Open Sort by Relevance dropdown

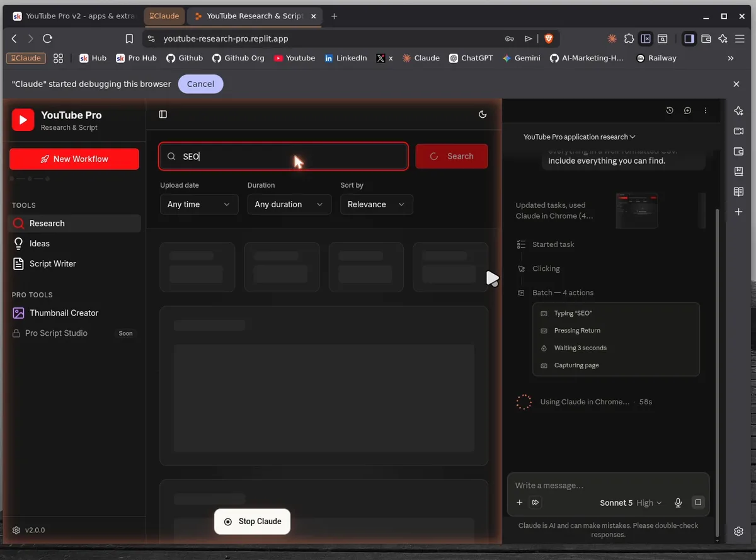click(377, 204)
